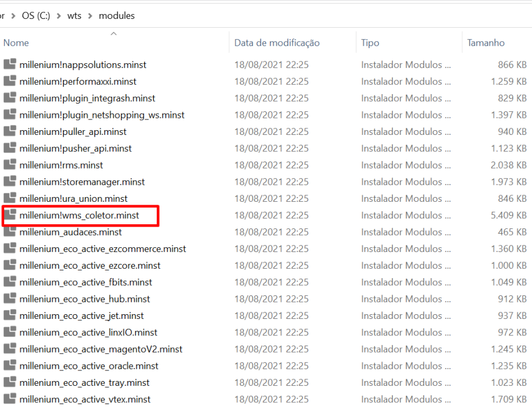Screen dimensions: 532x413
Task: Select file millenium!nappsolutions.minst
Action: tap(83, 65)
